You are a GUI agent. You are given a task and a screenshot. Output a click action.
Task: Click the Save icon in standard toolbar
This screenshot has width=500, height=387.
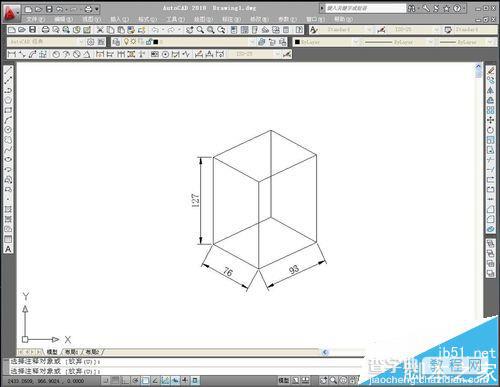pyautogui.click(x=32, y=30)
